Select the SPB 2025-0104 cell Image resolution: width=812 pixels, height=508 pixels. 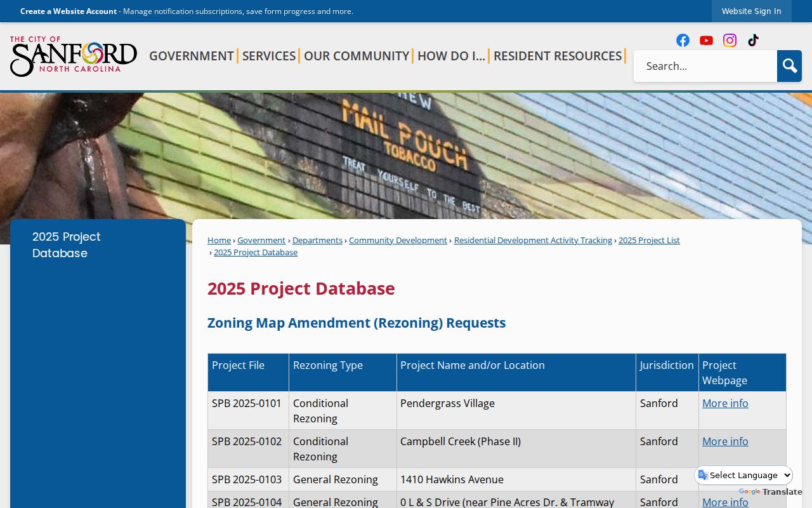coord(248,500)
